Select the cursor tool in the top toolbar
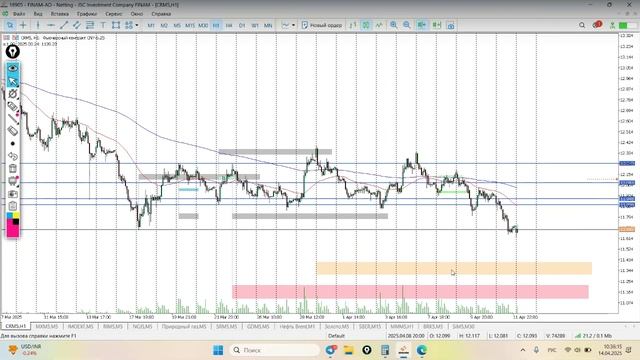640x360 pixels. point(10,25)
